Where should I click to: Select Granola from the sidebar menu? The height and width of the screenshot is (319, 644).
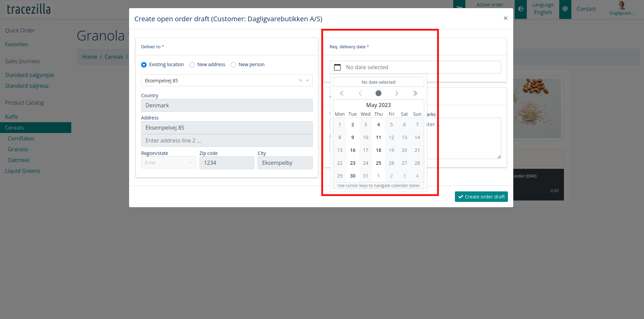tap(18, 149)
